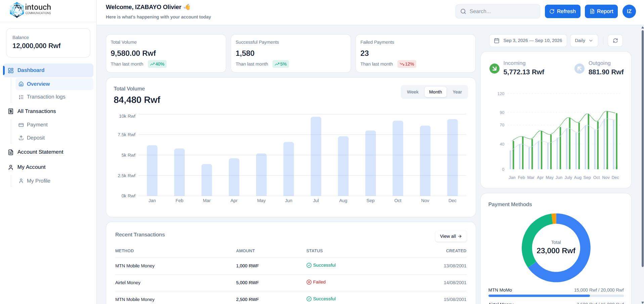The image size is (644, 304).
Task: Go to Overview page
Action: [x=54, y=84]
